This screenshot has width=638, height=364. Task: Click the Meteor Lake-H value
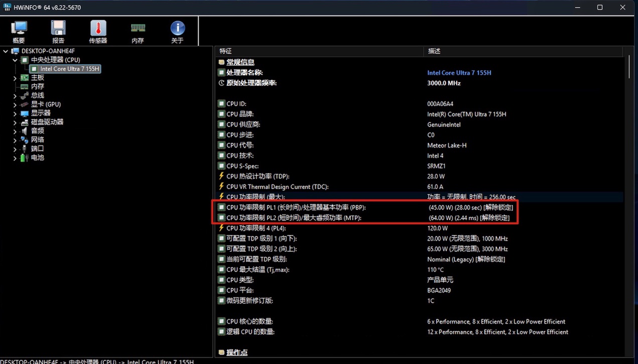(x=447, y=145)
